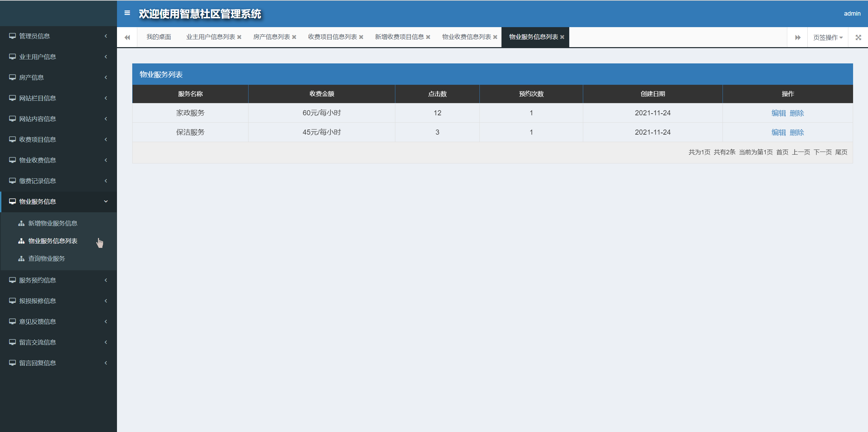This screenshot has height=432, width=868.
Task: Close the 收费项目信息列表 tab
Action: 361,37
